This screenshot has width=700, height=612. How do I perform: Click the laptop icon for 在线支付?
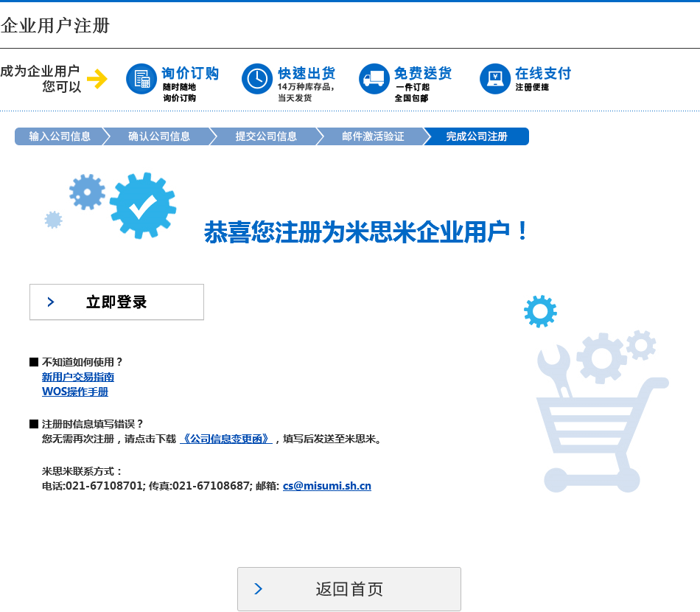pyautogui.click(x=494, y=79)
